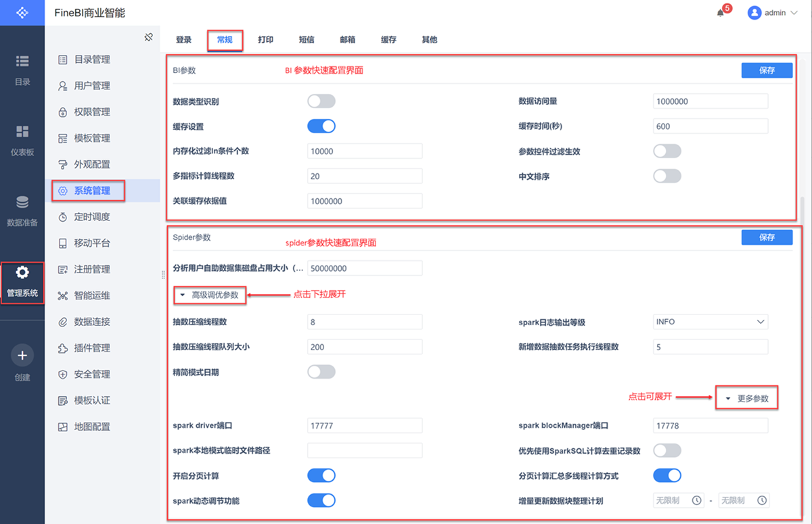Click the 关联缓存依据值 input field
This screenshot has width=812, height=524.
(365, 201)
